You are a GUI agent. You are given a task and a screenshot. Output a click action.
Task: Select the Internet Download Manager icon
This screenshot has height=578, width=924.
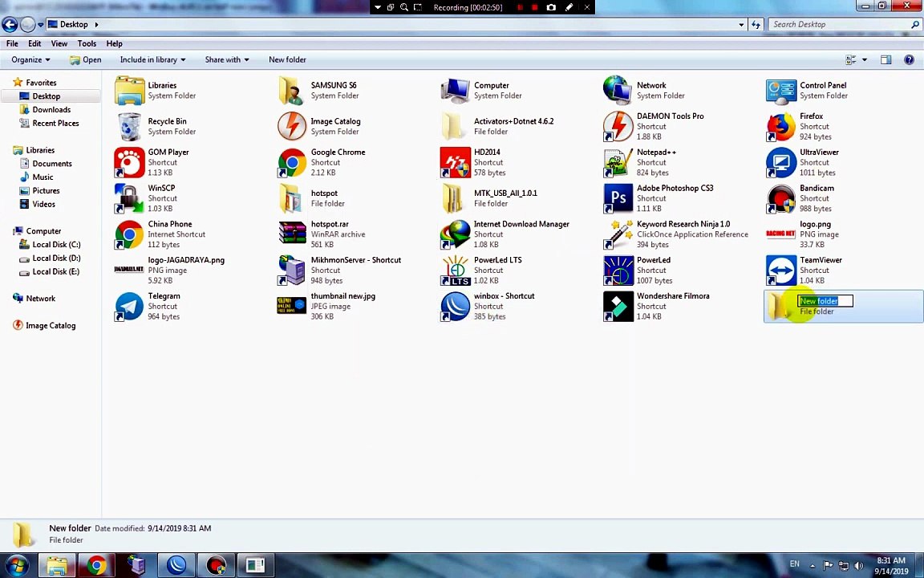point(455,234)
